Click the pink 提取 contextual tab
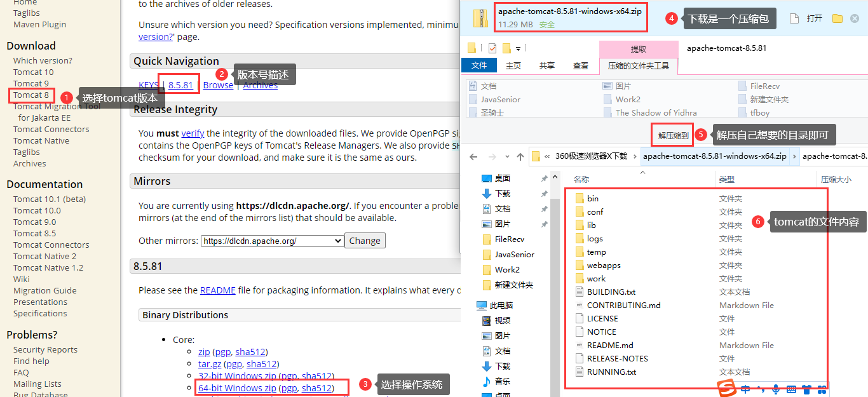 (x=638, y=49)
